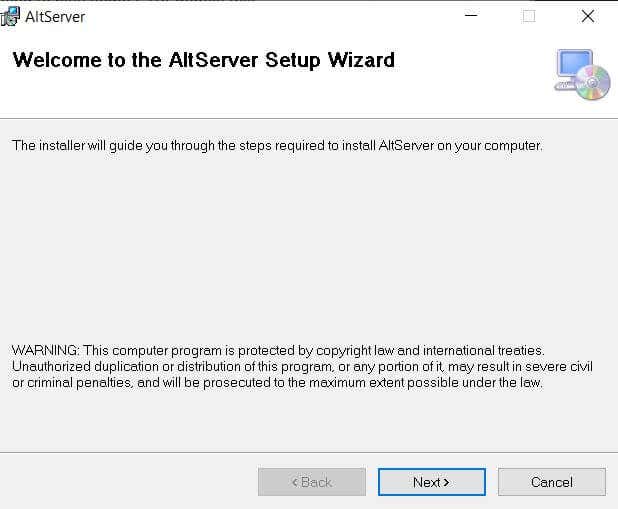Click the grayed-out maximize box
The image size is (618, 509).
pyautogui.click(x=529, y=16)
